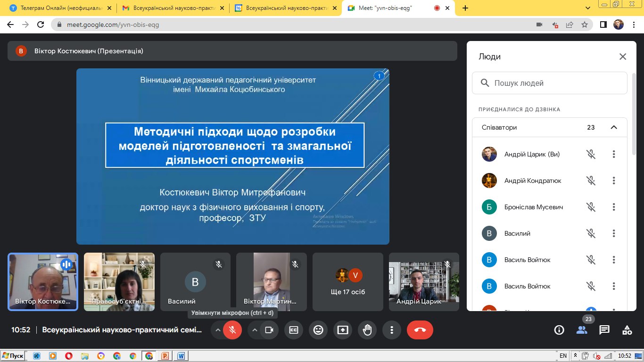
Task: Click the Ще 17 осіб tile
Action: (348, 282)
